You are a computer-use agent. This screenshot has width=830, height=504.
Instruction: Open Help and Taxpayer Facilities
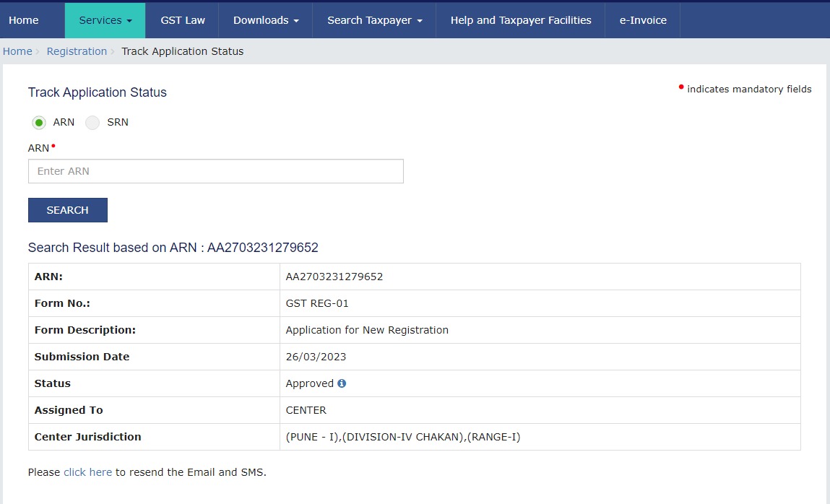tap(521, 20)
